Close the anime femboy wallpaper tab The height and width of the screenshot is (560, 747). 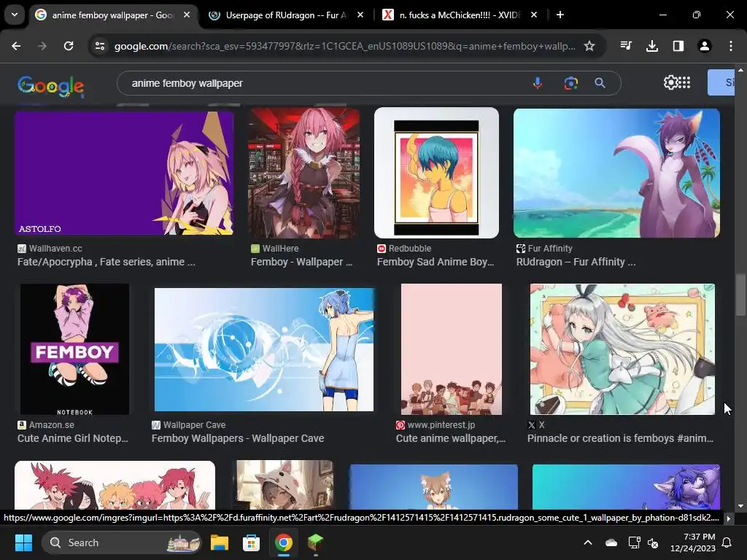(187, 15)
